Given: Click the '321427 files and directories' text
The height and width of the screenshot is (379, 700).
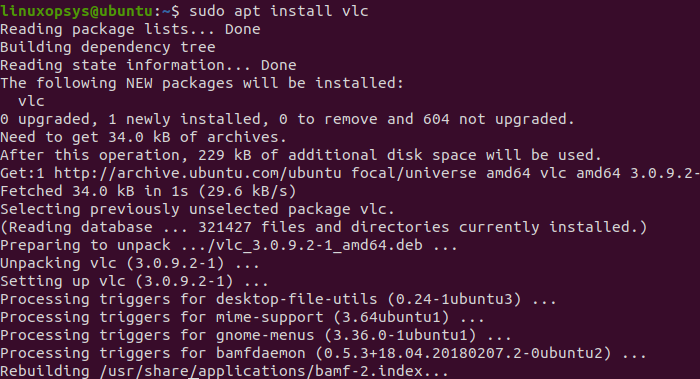Looking at the screenshot, I should (323, 227).
